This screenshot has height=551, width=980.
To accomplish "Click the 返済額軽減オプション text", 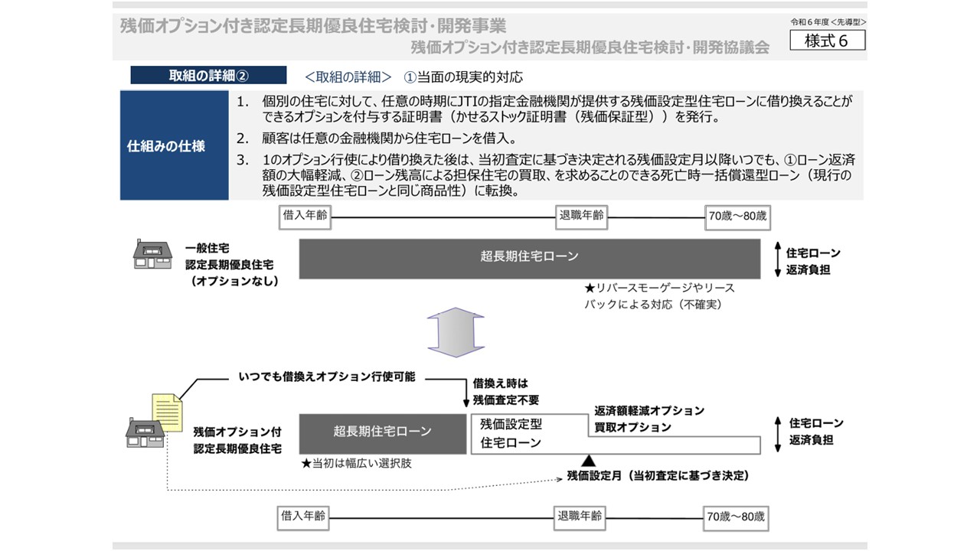I will [648, 411].
